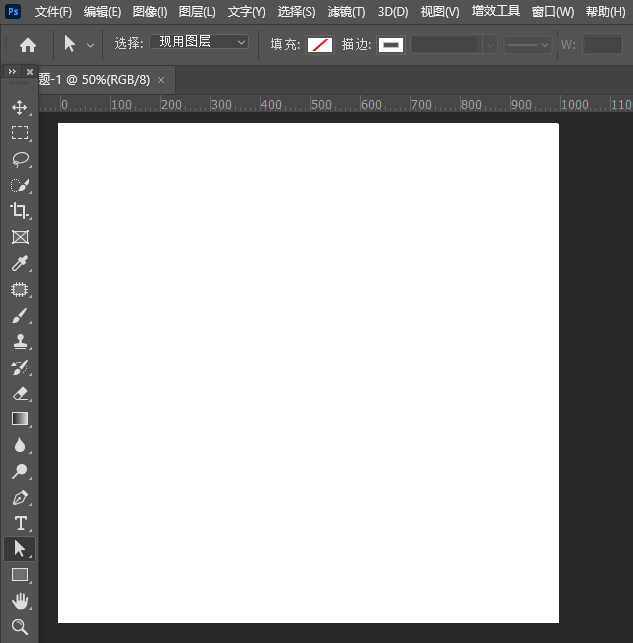Select the Move tool
This screenshot has height=643, width=633.
(x=20, y=107)
